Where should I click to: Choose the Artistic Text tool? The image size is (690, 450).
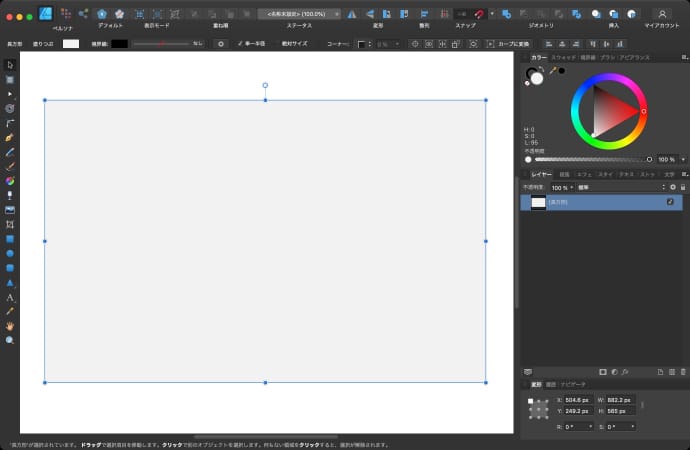tap(10, 297)
